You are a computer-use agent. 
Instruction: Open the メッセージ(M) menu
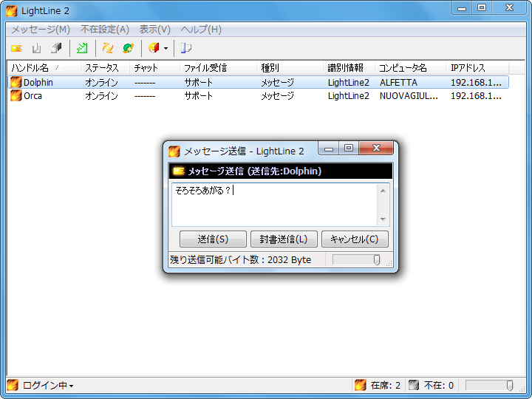[x=41, y=30]
